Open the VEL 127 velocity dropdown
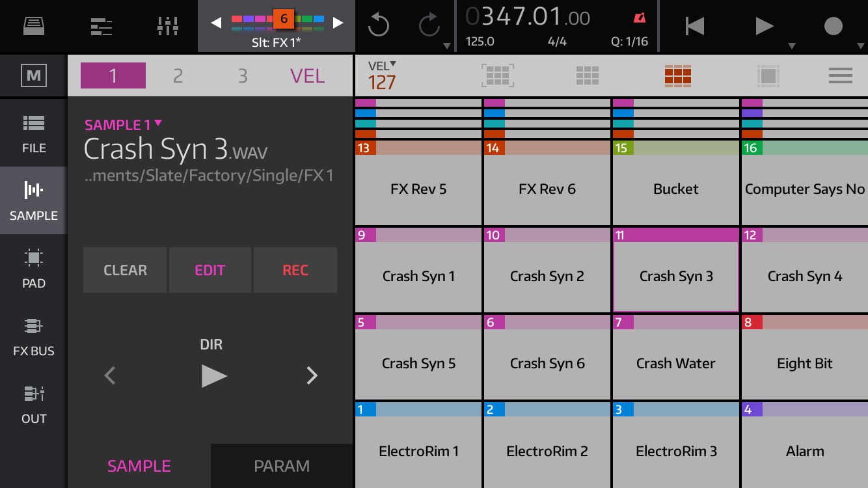 coord(383,76)
